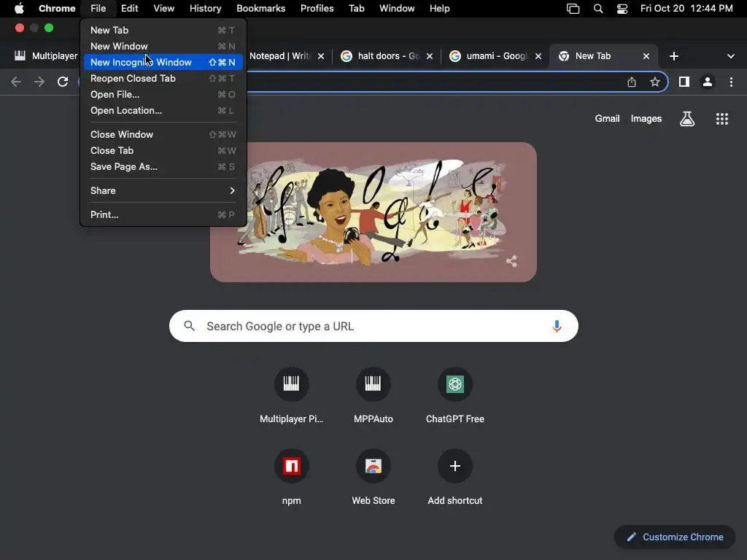Open the Edit menu

coord(130,9)
